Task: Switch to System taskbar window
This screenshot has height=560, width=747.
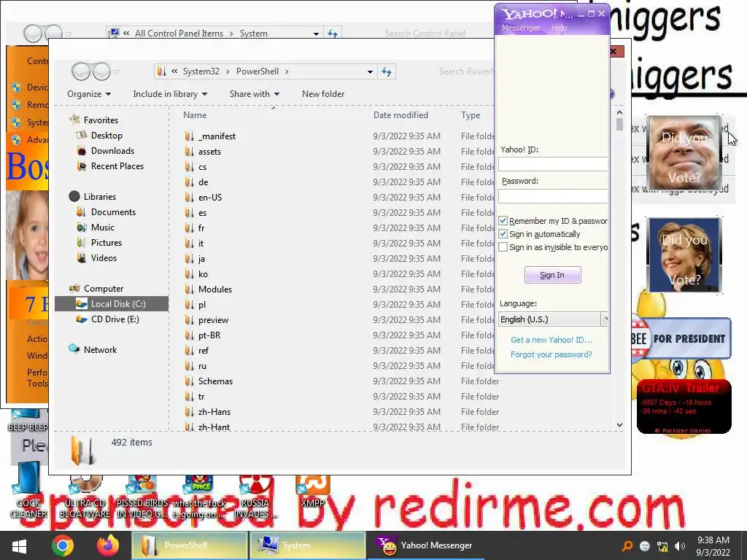Action: (x=307, y=545)
